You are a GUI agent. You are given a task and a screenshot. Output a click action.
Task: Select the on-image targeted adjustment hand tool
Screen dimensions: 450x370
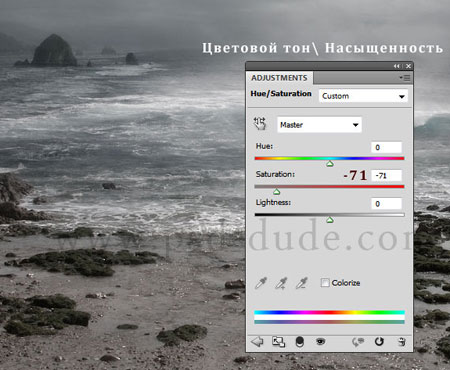pyautogui.click(x=260, y=124)
